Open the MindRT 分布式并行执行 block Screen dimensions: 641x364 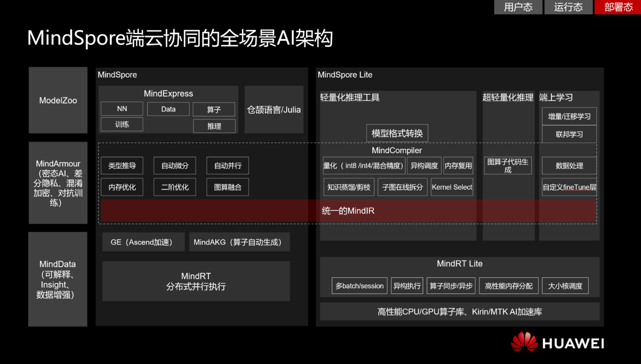click(x=196, y=281)
